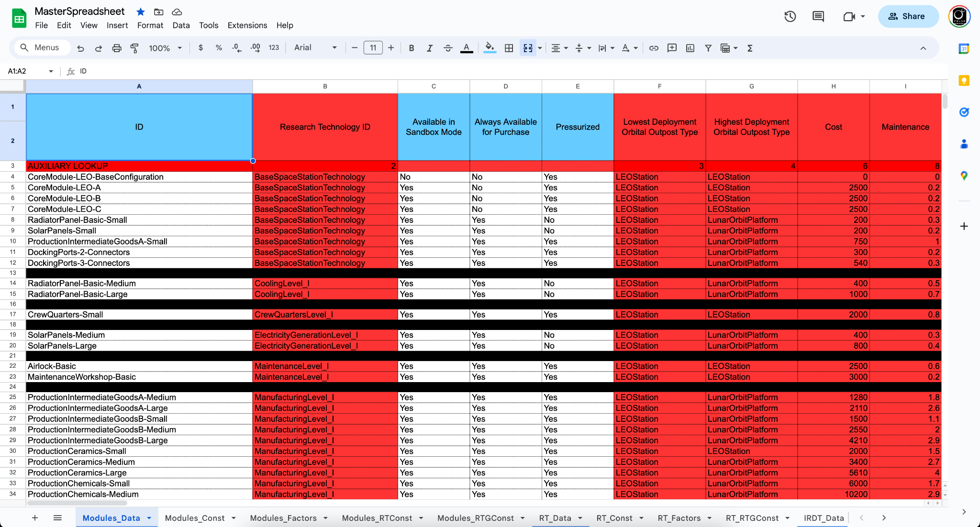This screenshot has height=527, width=980.
Task: Activate the Paint format tool
Action: pos(134,48)
